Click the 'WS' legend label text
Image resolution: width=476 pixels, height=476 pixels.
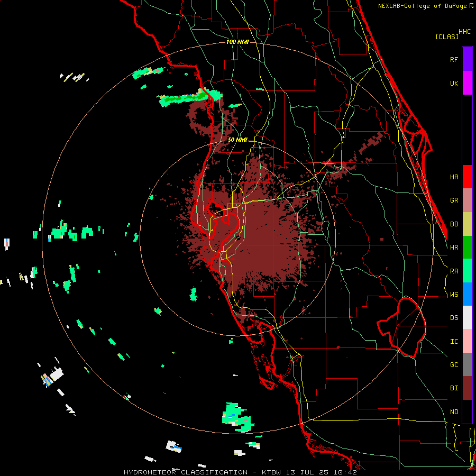click(x=454, y=295)
